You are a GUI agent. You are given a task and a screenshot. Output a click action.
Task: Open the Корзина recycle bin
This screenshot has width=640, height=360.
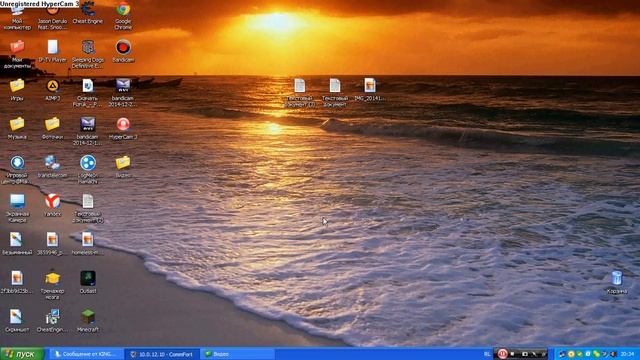tap(617, 282)
